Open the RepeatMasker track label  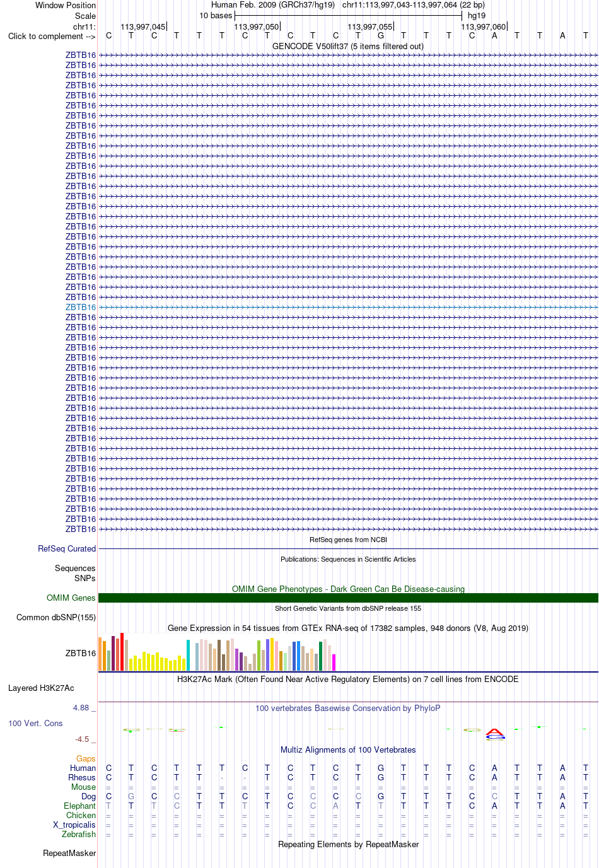click(69, 853)
